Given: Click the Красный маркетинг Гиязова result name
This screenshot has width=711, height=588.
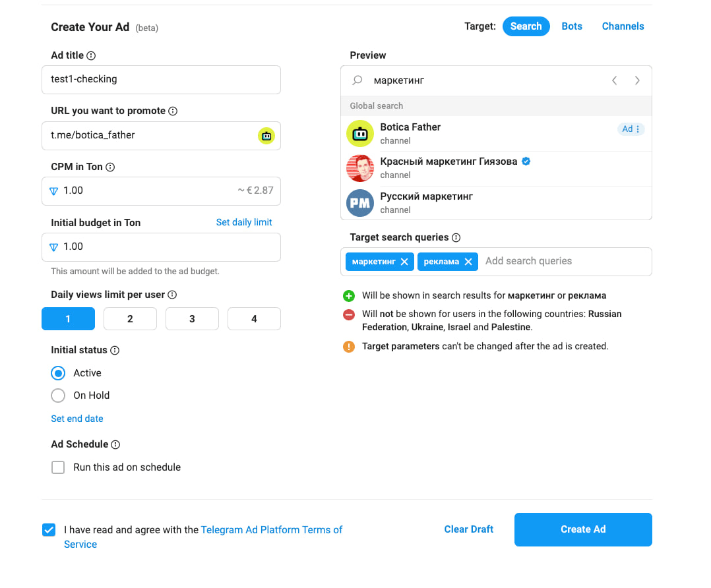Looking at the screenshot, I should coord(448,162).
